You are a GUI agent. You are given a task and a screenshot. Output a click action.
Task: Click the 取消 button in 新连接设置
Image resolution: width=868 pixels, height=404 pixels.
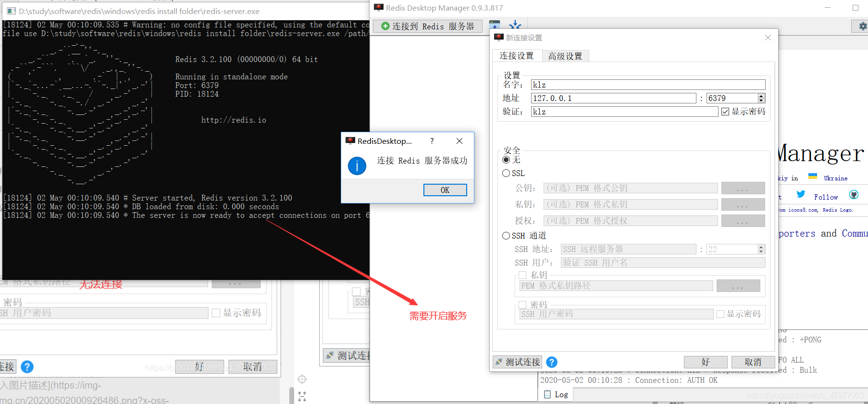753,362
